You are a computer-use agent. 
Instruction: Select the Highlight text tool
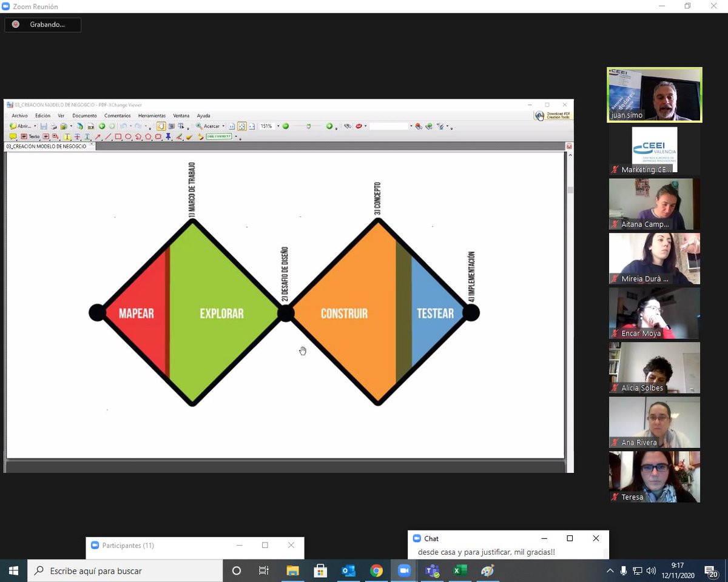click(x=67, y=136)
